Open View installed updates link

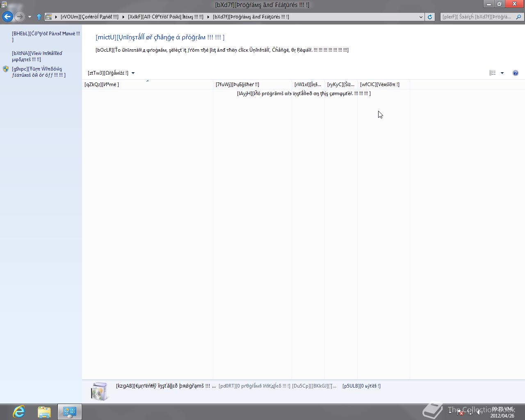pyautogui.click(x=37, y=56)
